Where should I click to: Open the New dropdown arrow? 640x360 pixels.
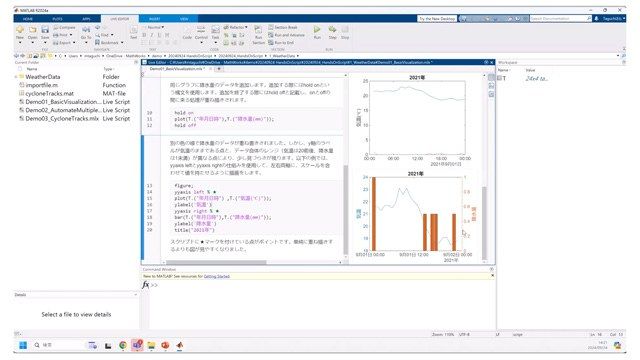coord(20,42)
